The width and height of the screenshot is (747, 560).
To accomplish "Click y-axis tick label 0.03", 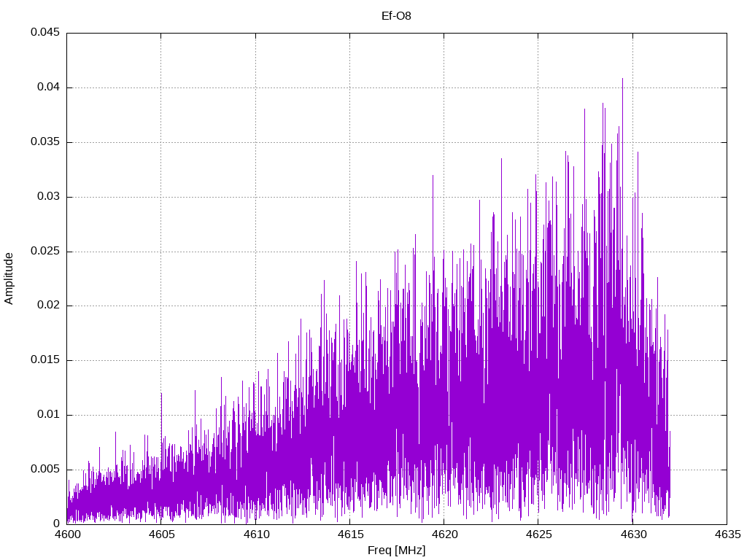I will point(49,197).
